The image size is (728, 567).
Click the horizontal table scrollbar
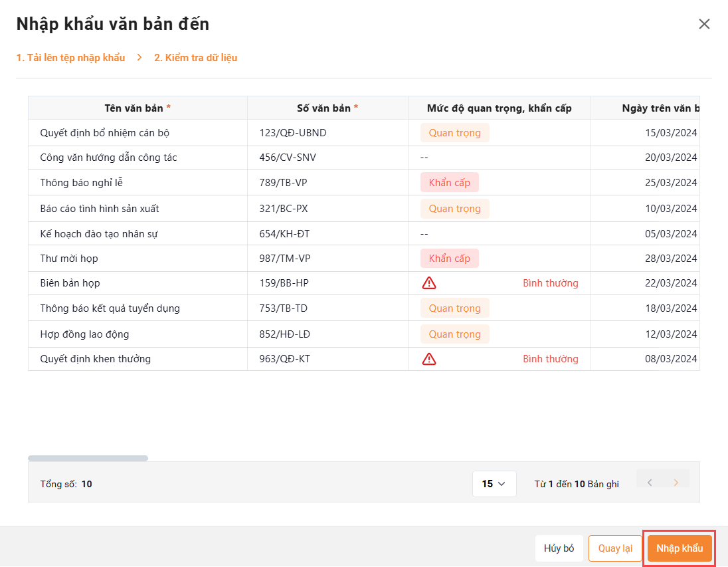click(88, 458)
